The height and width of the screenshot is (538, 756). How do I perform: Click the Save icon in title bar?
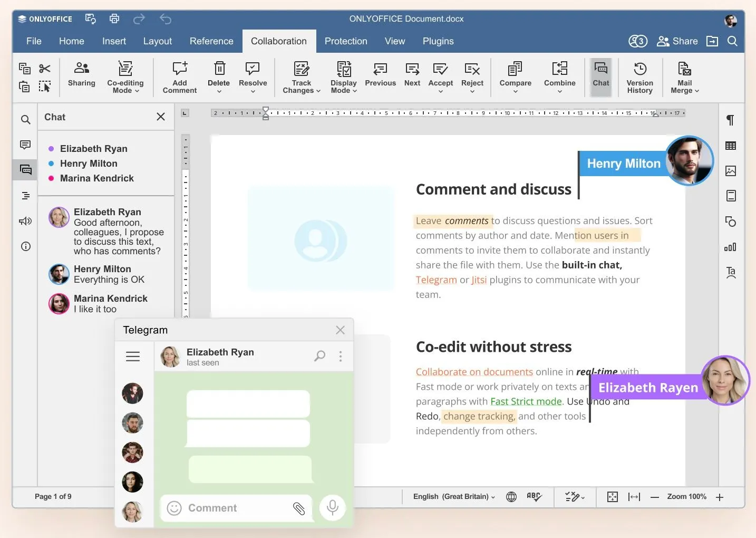coord(91,19)
